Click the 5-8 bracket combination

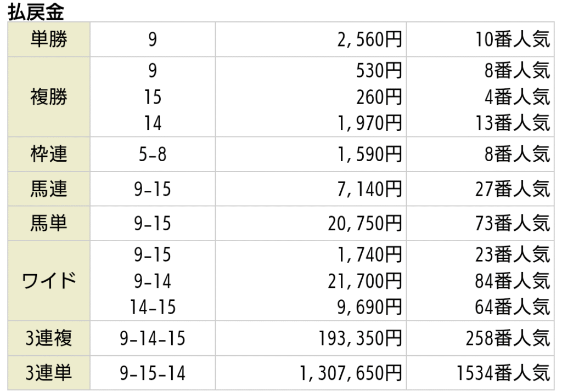tap(153, 155)
